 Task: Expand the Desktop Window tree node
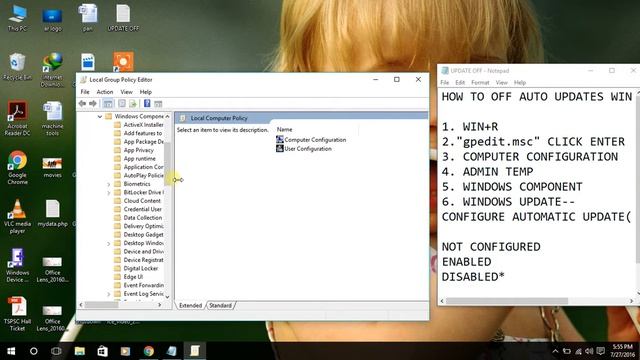(109, 243)
